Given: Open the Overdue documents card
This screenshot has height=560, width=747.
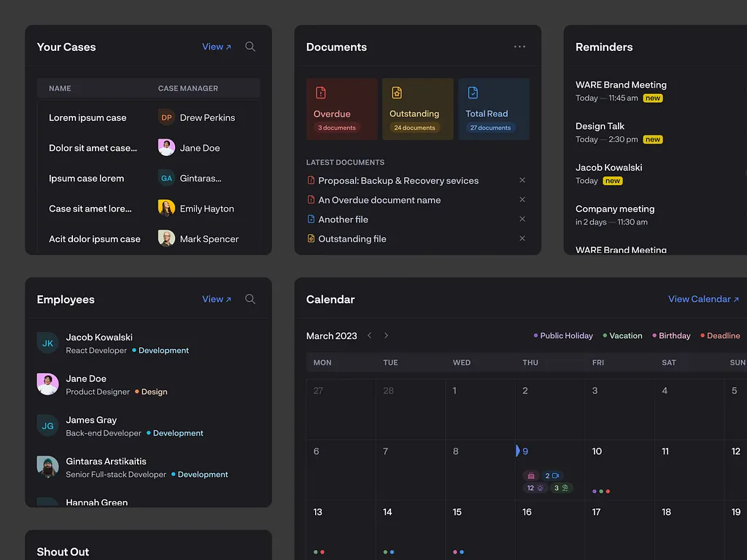Looking at the screenshot, I should click(341, 109).
